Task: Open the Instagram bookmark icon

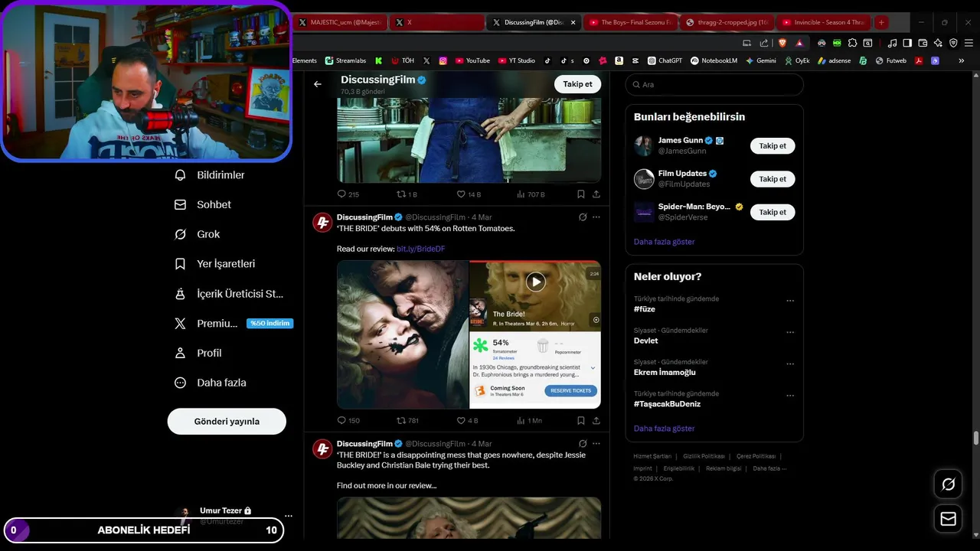Action: tap(443, 60)
